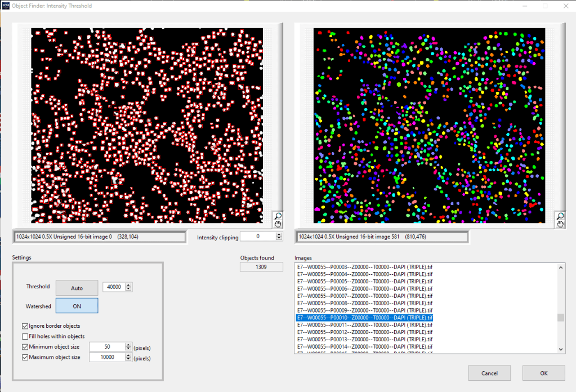Click the Cancel button

[x=489, y=373]
